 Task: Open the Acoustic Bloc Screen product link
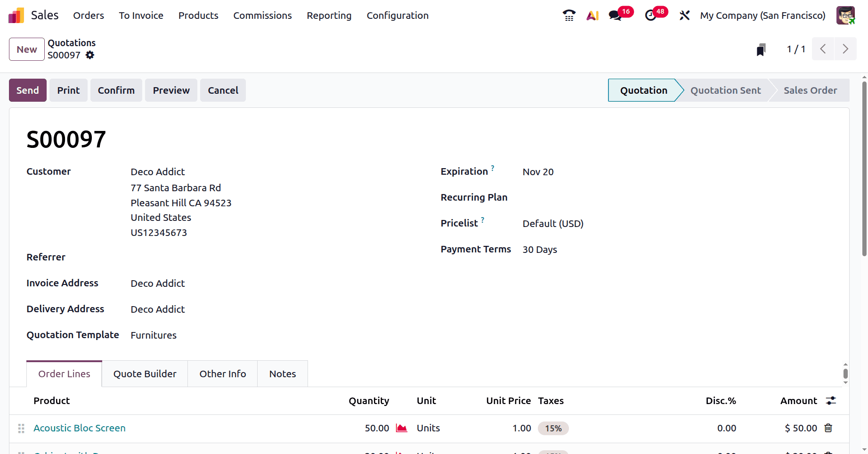(x=80, y=428)
